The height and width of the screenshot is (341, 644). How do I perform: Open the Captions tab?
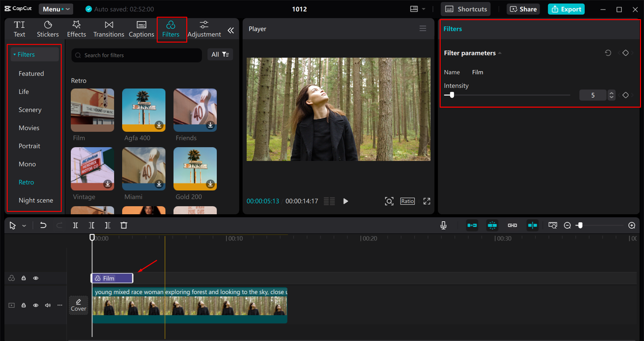(x=141, y=29)
